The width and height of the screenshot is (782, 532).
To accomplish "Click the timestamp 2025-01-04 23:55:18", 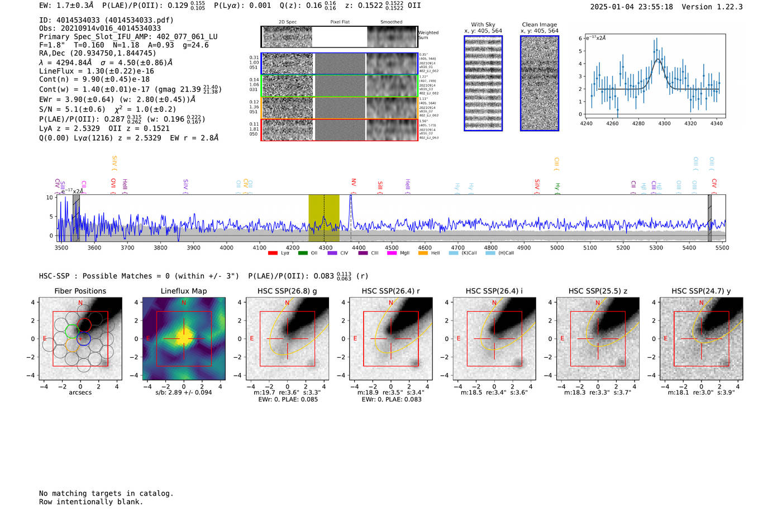I will pos(631,7).
